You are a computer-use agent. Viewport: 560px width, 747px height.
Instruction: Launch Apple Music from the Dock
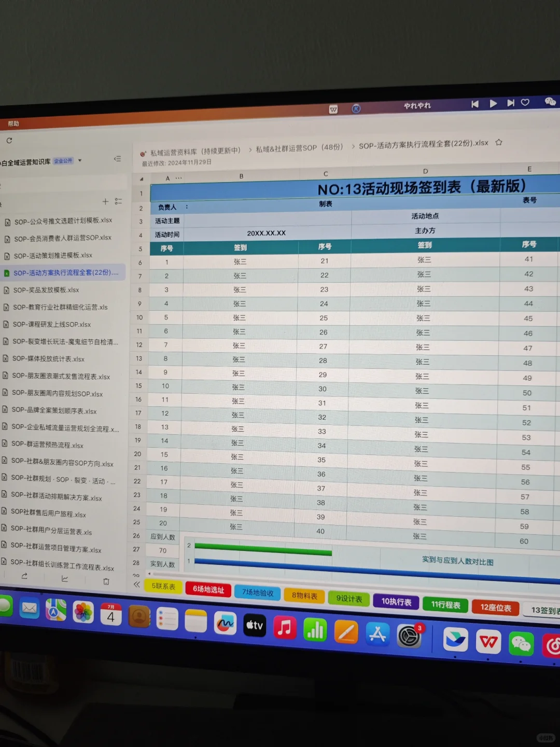tap(284, 629)
